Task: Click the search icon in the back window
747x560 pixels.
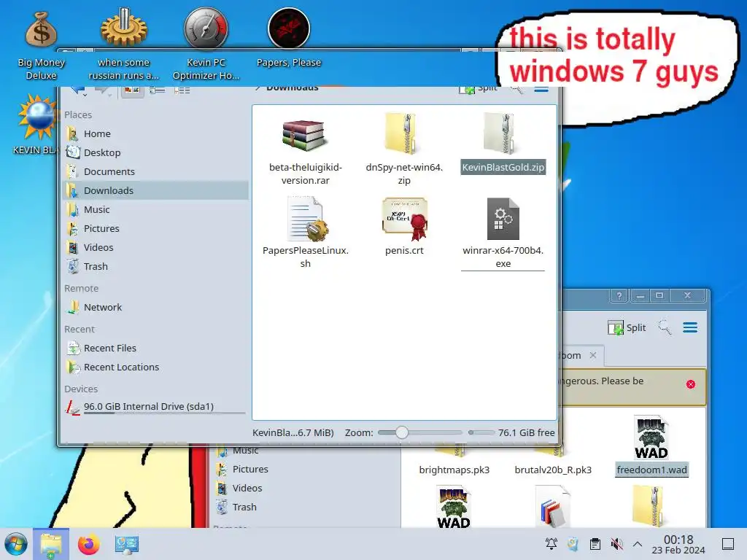Action: [665, 327]
